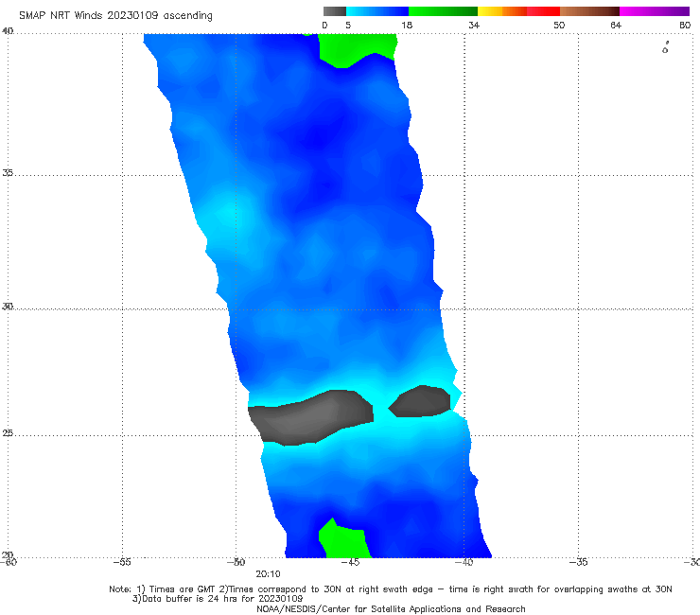The height and width of the screenshot is (615, 700).
Task: Click the color bar label '50'
Action: (x=559, y=26)
